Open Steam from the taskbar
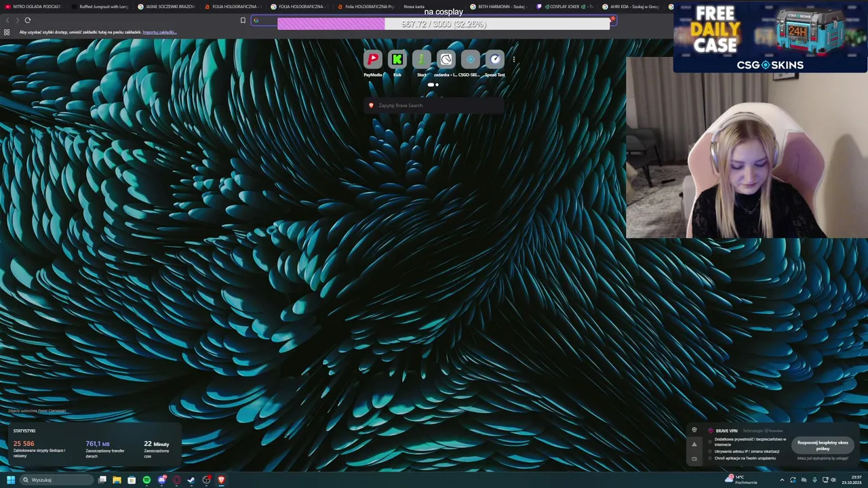Viewport: 868px width, 488px height. click(x=191, y=480)
